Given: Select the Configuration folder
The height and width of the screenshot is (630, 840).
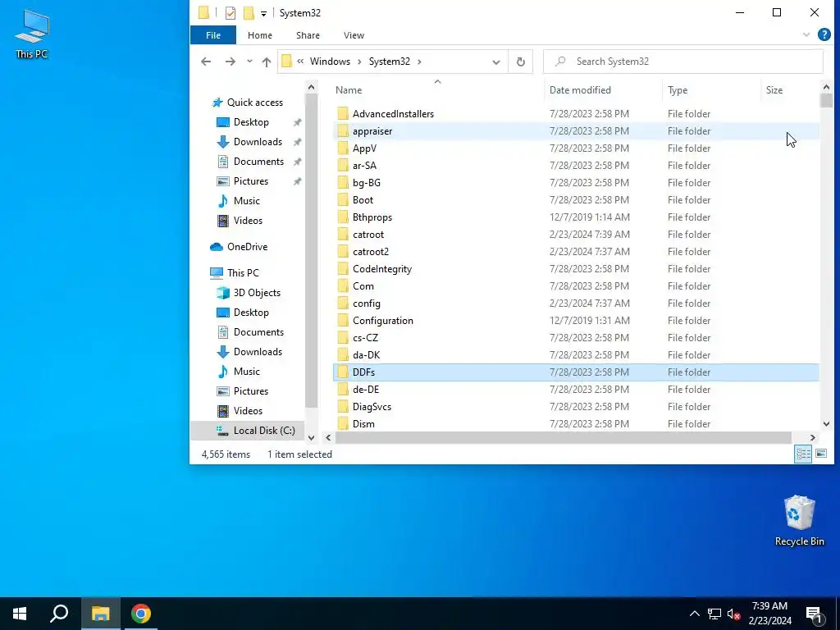Looking at the screenshot, I should [382, 321].
